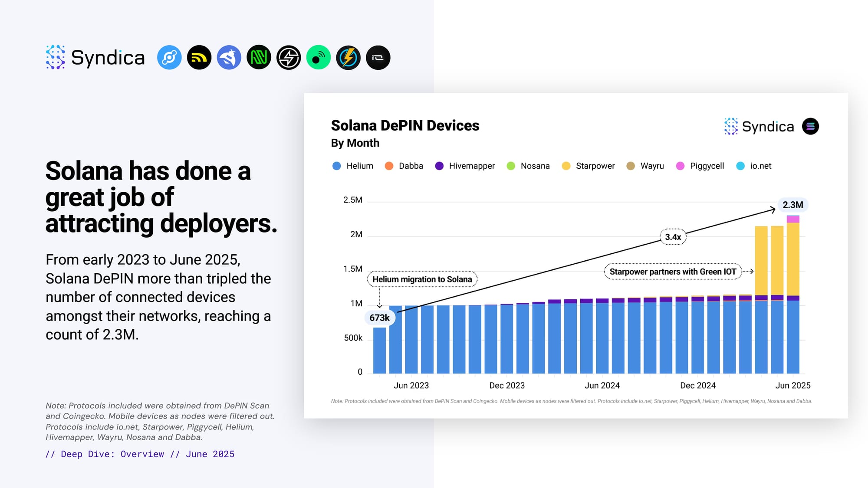Click the Hivemapper bee logo
Viewport: 868px width, 488px height.
click(x=229, y=57)
